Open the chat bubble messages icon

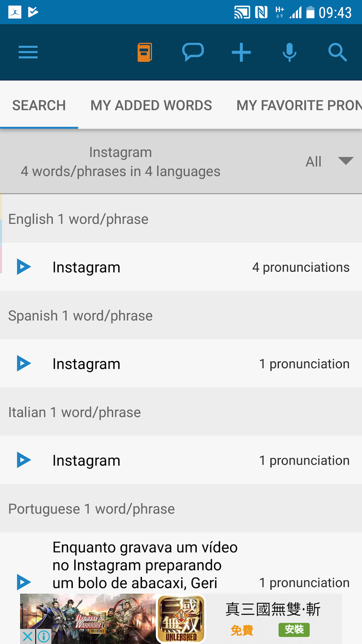(193, 52)
